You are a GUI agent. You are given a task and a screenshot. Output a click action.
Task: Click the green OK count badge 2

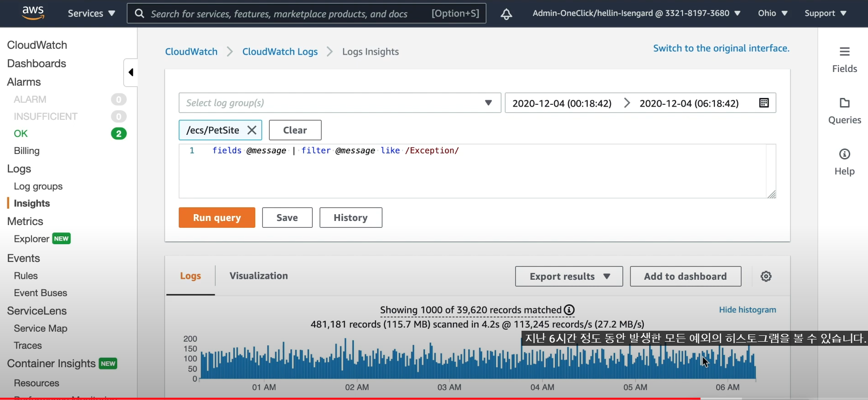tap(119, 133)
